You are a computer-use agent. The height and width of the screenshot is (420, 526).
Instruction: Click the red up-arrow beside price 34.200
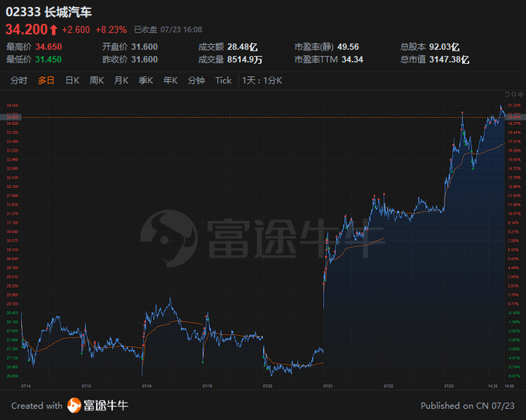coord(53,30)
